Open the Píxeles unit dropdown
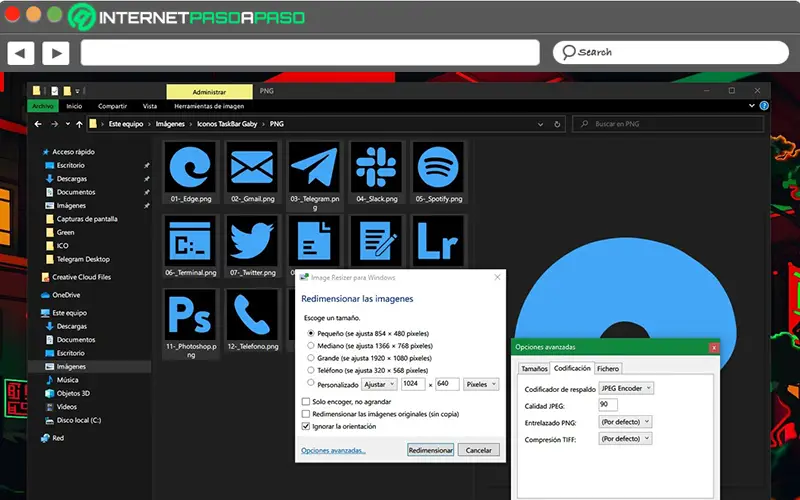The image size is (800, 500). [481, 384]
